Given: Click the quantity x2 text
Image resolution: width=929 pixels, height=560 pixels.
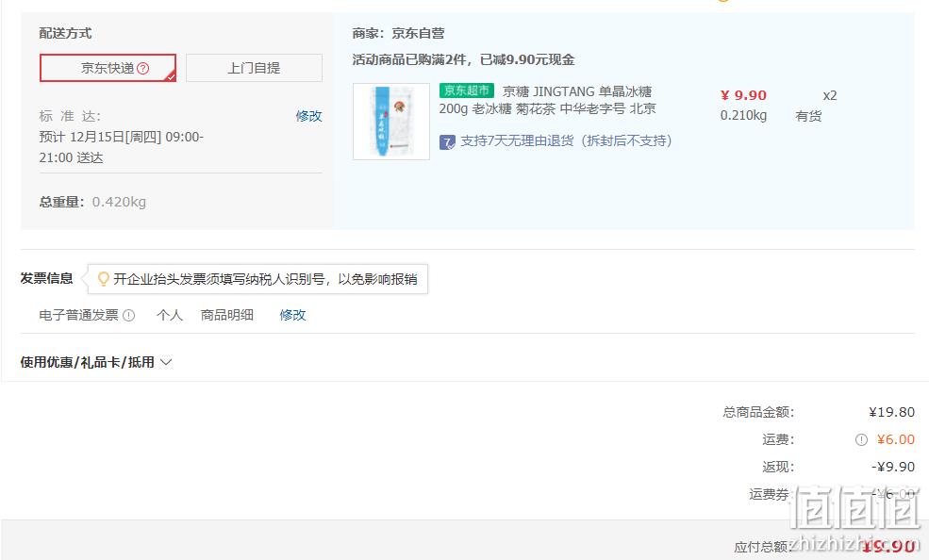Looking at the screenshot, I should (829, 96).
